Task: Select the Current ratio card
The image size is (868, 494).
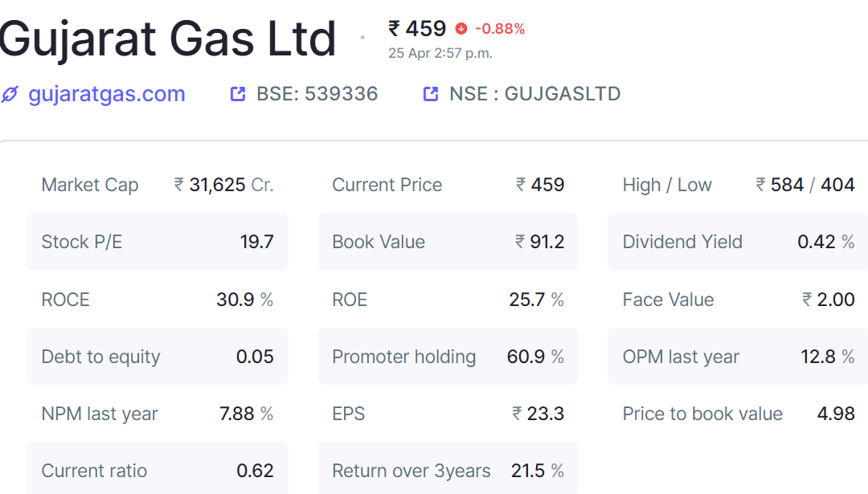Action: (158, 468)
